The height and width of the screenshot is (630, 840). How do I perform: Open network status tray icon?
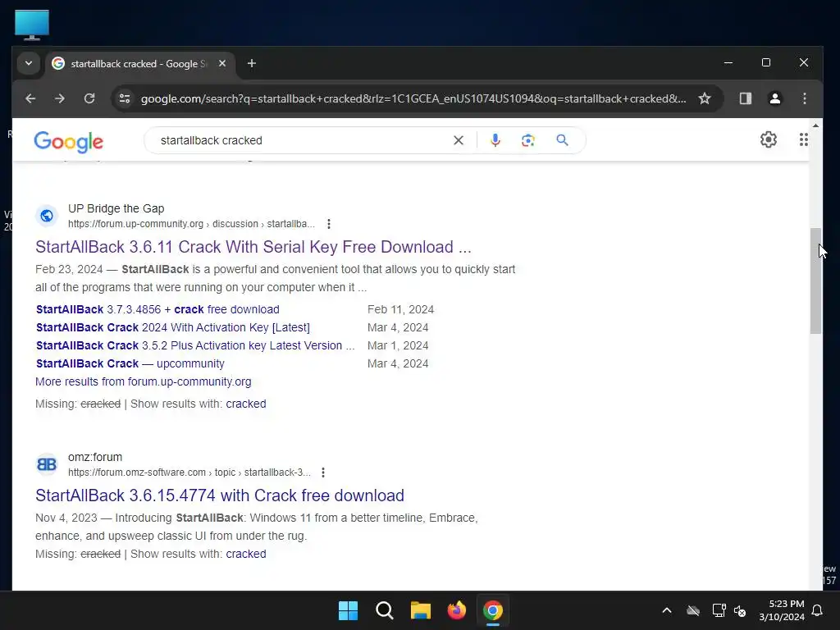[x=719, y=610]
